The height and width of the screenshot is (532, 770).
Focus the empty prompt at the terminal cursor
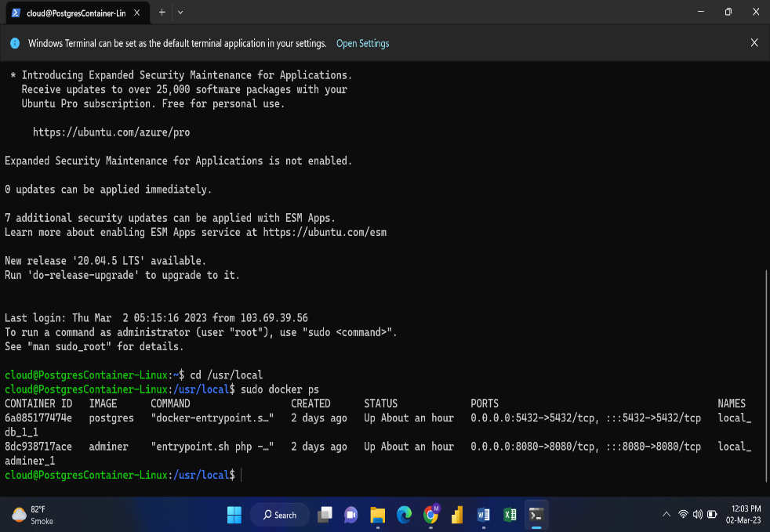pos(242,475)
